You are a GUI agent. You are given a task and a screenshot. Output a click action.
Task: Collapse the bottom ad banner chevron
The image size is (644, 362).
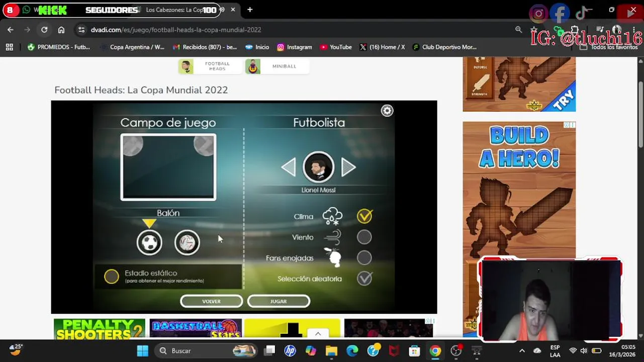coord(318,333)
